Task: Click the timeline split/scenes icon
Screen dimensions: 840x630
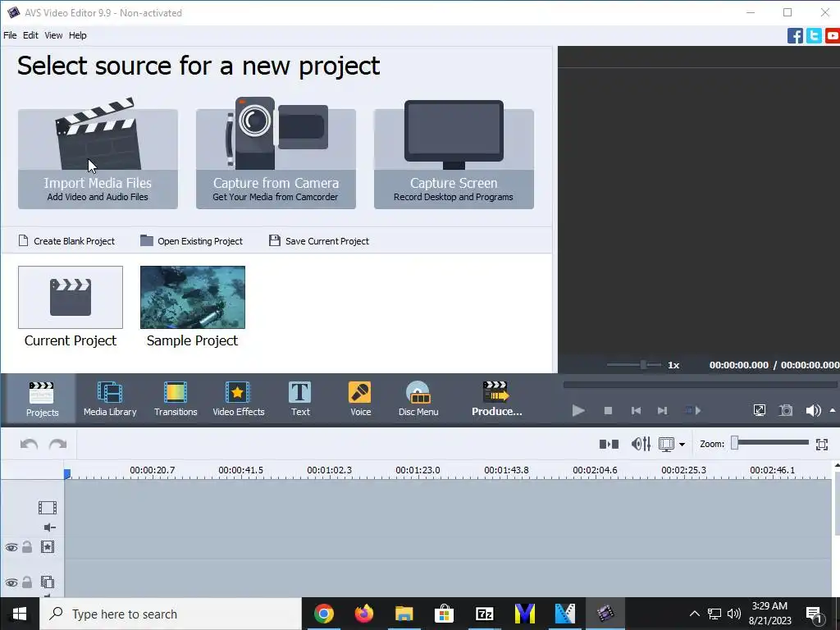Action: click(x=609, y=444)
